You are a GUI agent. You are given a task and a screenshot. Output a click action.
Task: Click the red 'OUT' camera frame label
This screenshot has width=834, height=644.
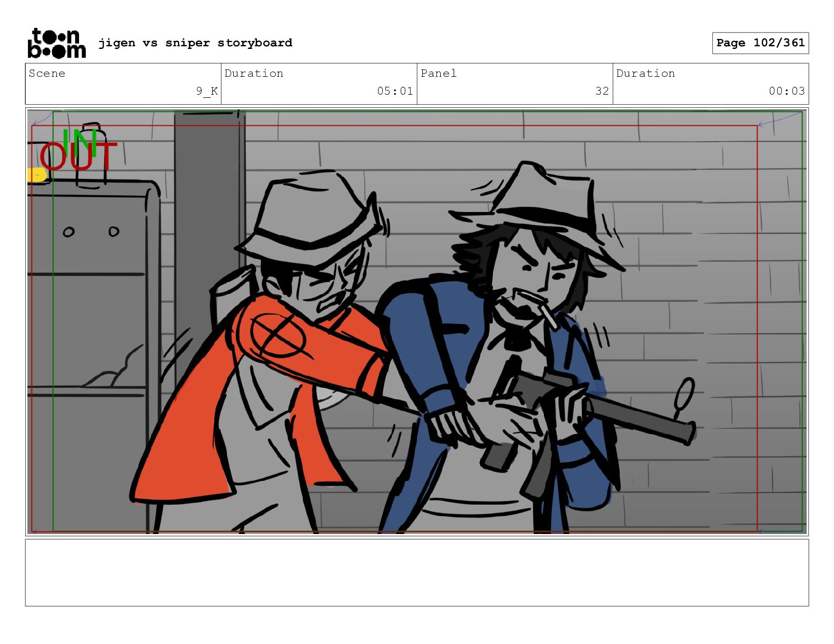[78, 156]
